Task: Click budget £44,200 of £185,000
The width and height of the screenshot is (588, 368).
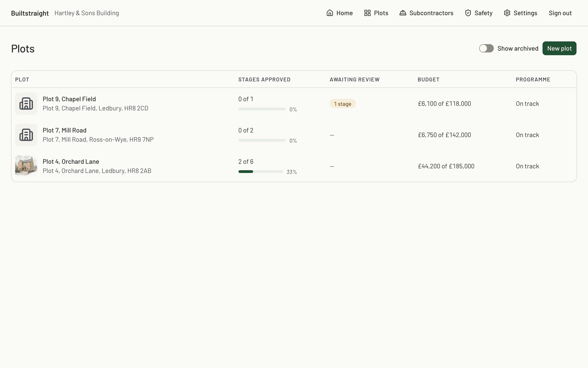Action: coord(446,166)
